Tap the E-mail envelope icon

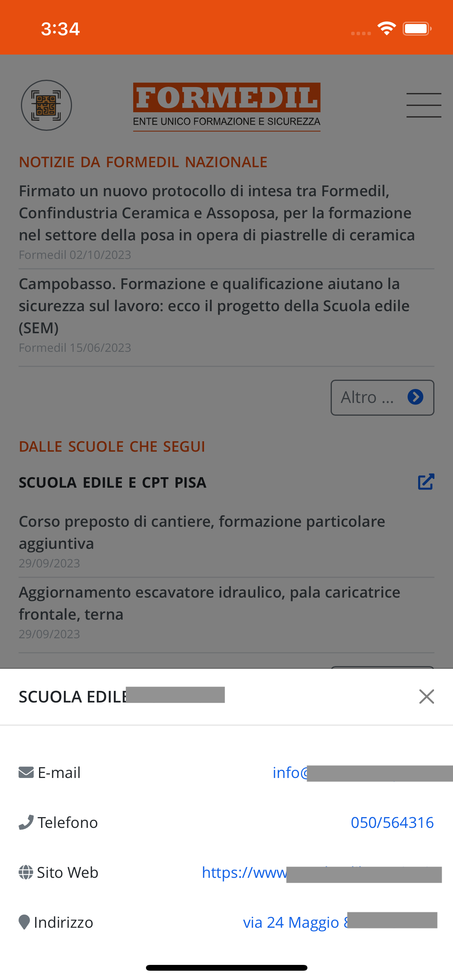(26, 773)
